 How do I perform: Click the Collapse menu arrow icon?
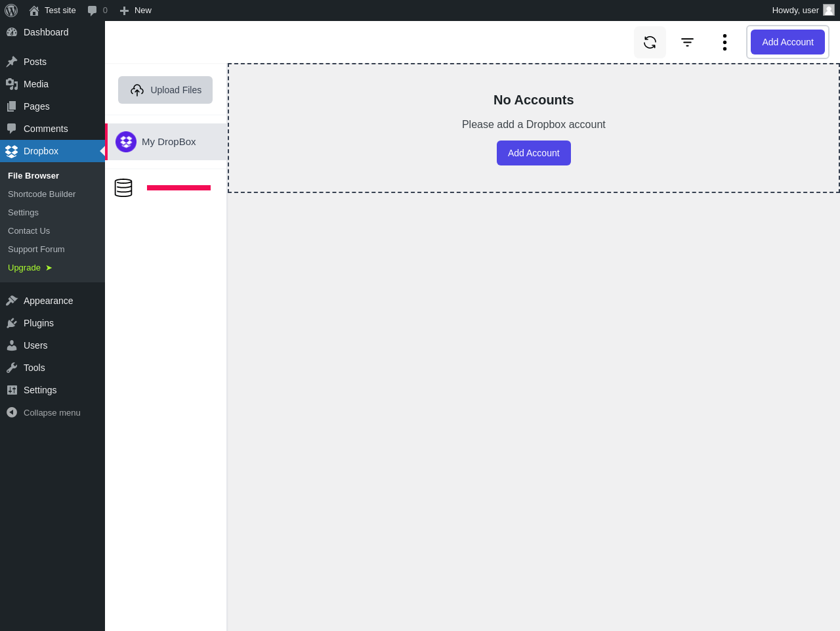point(12,412)
